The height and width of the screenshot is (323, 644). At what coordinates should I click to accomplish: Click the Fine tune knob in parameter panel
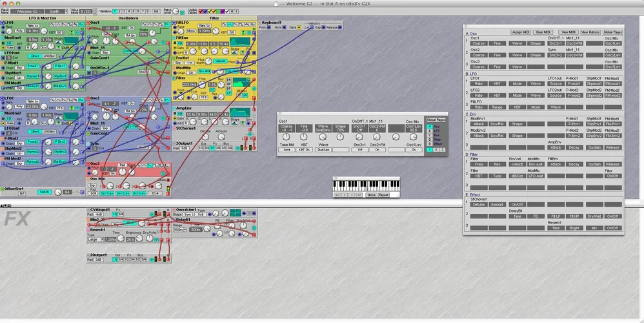[x=305, y=138]
